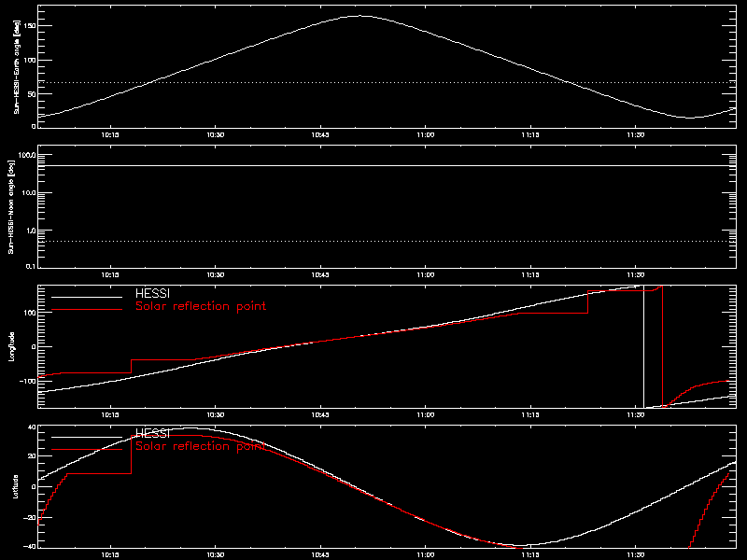Screen dimensions: 747x560
Task: Click 11:30 time label under Longitude plot
Action: (635, 415)
